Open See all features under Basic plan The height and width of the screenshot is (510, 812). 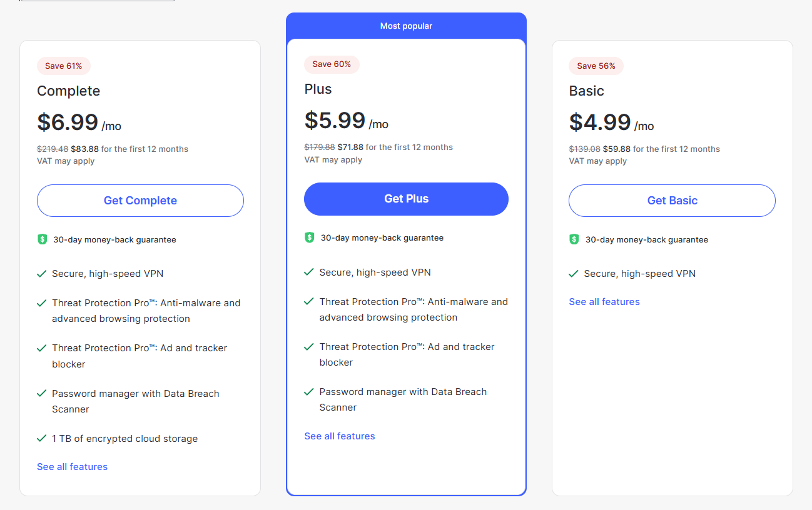[x=604, y=302]
